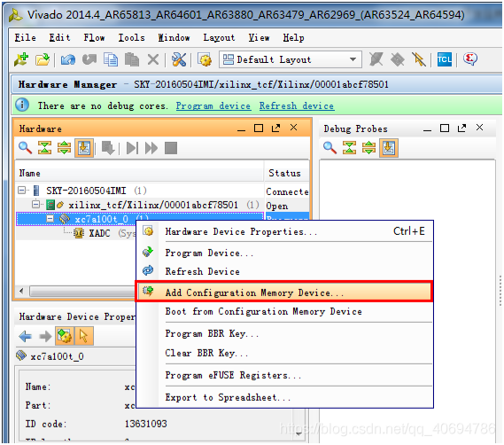Click the info icon in the banner
504x445 pixels.
pyautogui.click(x=22, y=105)
